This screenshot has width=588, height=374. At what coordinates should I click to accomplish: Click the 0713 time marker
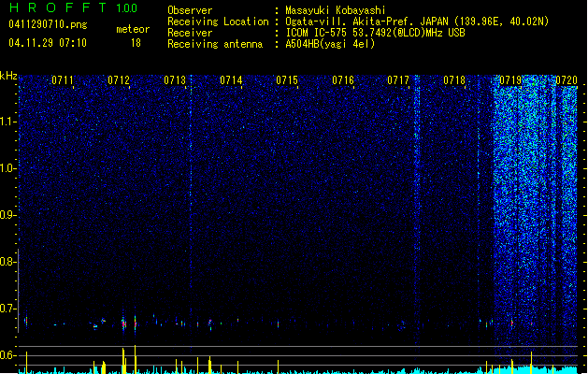pos(175,80)
